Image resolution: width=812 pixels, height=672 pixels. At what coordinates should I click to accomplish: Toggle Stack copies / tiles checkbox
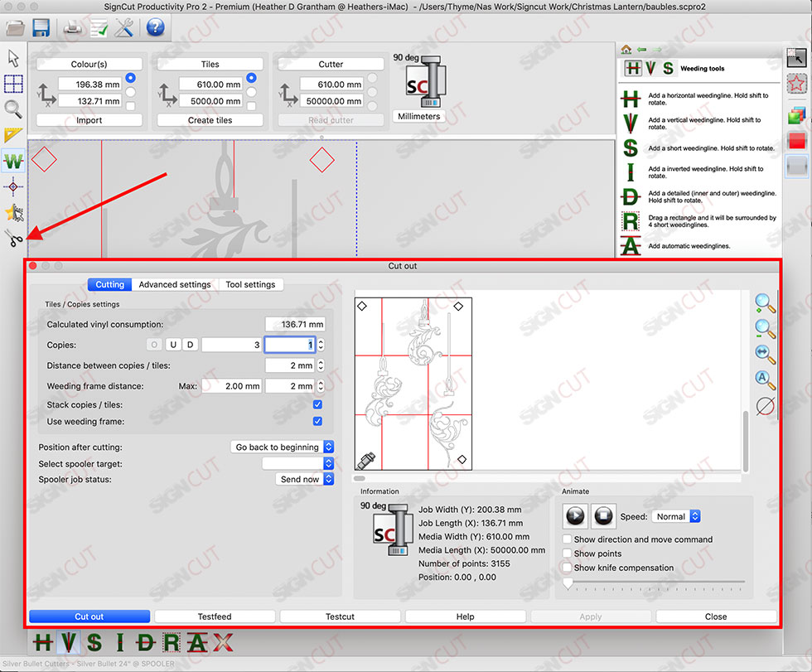(317, 404)
